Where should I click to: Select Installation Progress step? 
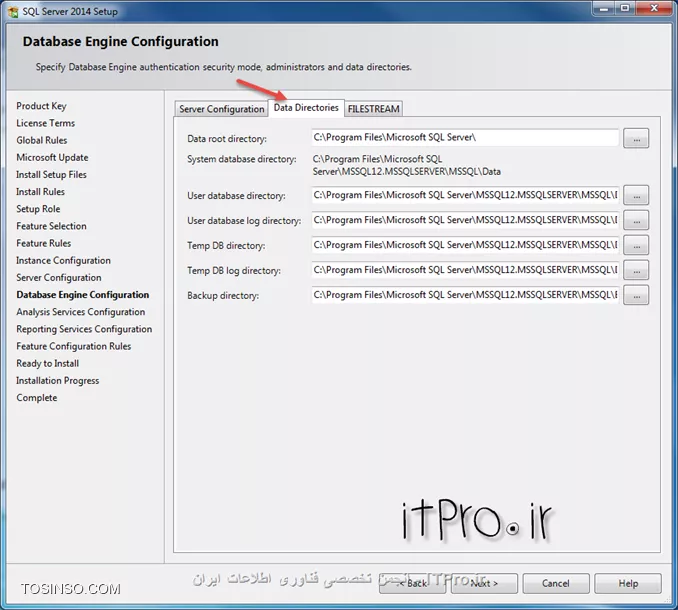pos(58,381)
